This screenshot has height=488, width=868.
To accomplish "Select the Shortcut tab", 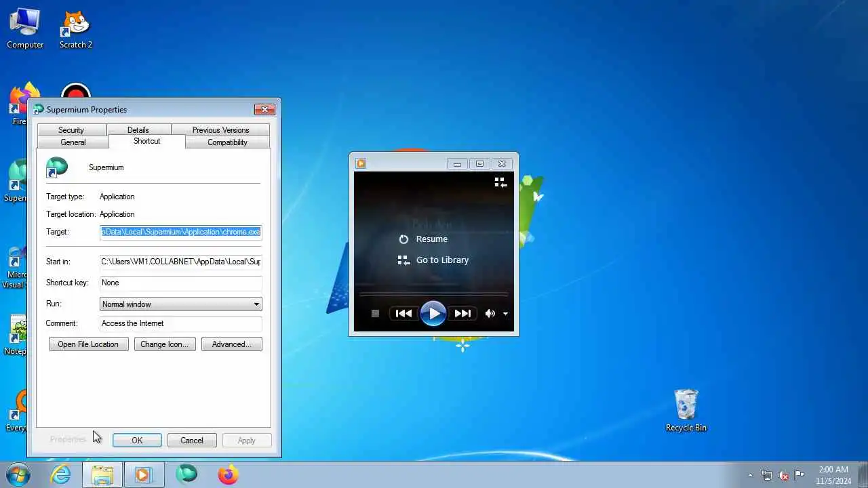I will [146, 141].
